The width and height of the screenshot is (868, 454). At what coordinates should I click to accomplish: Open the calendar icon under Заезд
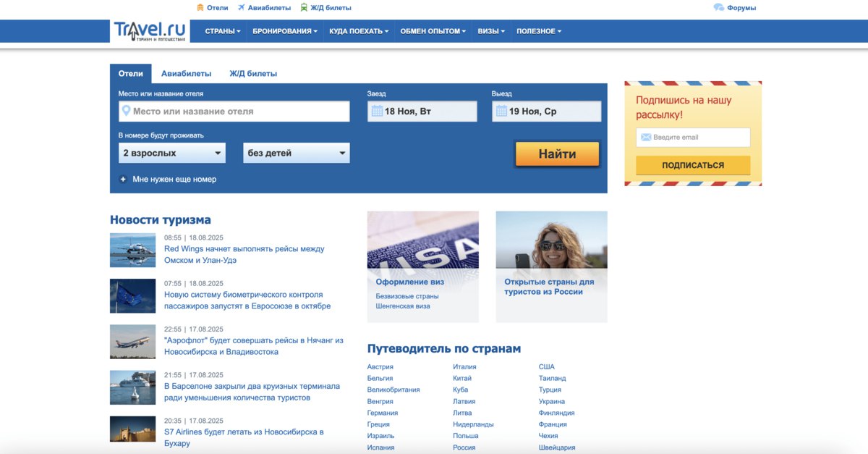pos(378,111)
